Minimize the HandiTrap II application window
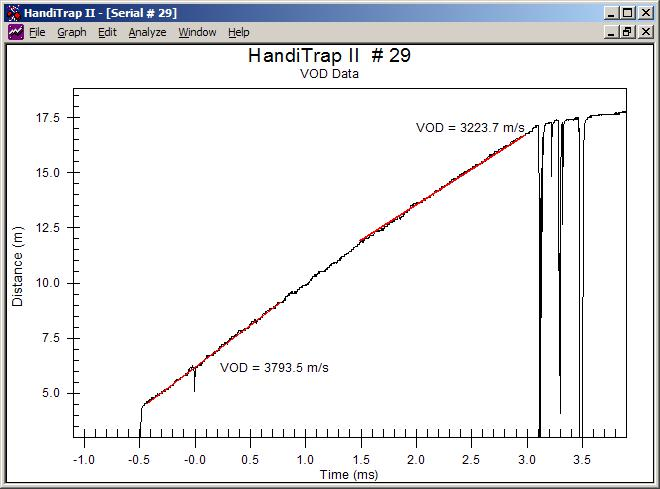Viewport: 660px width, 489px height. pos(611,13)
